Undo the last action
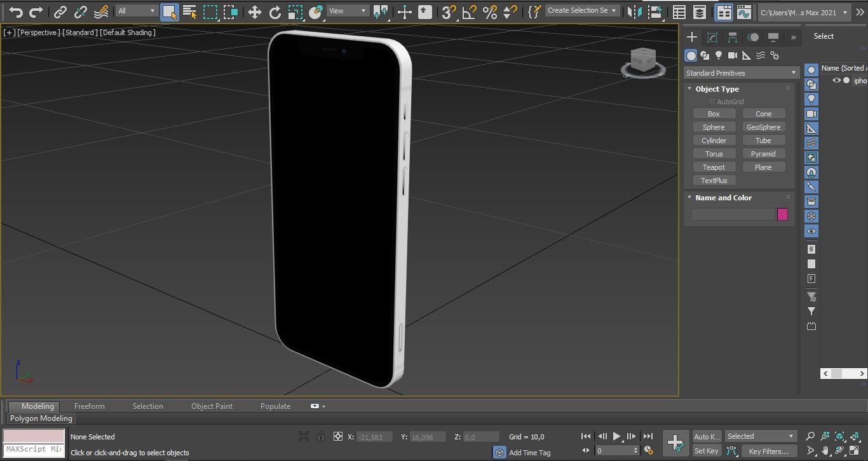The height and width of the screenshot is (461, 868). (16, 11)
